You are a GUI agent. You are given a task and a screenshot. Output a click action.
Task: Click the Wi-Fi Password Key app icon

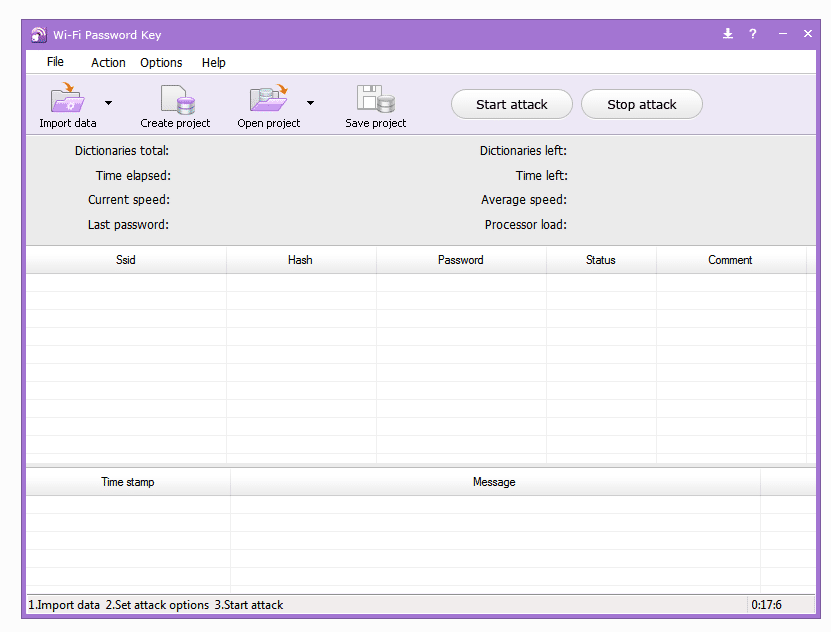click(38, 35)
